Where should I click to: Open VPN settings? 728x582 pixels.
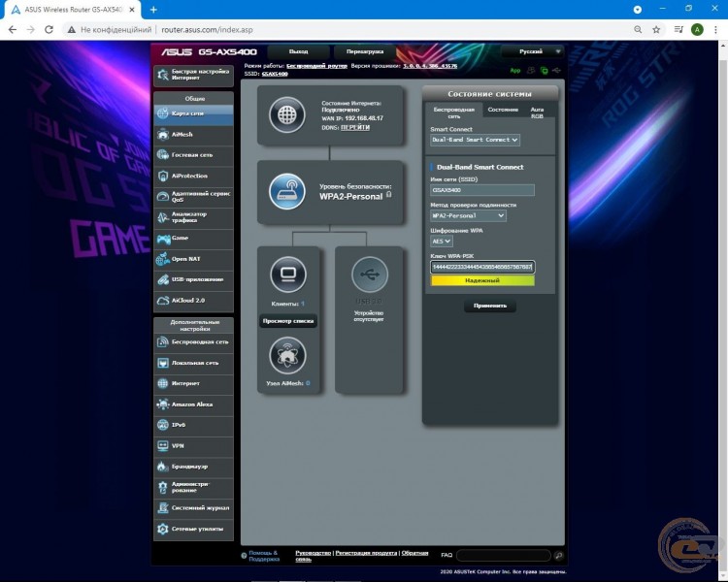click(x=193, y=446)
